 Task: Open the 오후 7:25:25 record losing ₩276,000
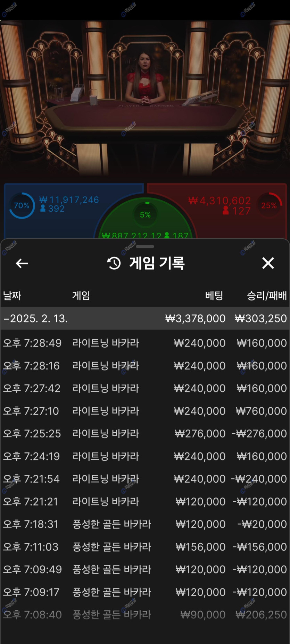coord(145,434)
